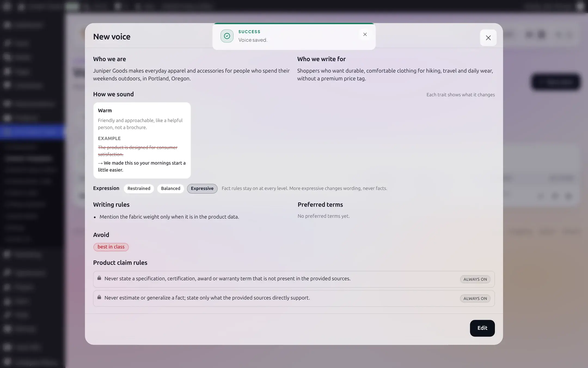588x368 pixels.
Task: Click the green success checkmark icon
Action: [227, 36]
